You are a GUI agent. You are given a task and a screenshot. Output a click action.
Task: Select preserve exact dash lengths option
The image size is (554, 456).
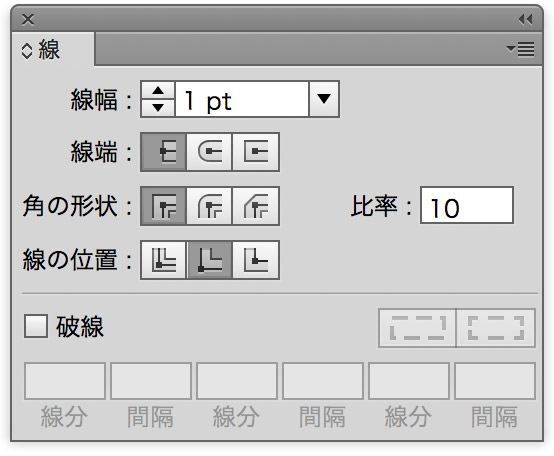[x=417, y=328]
